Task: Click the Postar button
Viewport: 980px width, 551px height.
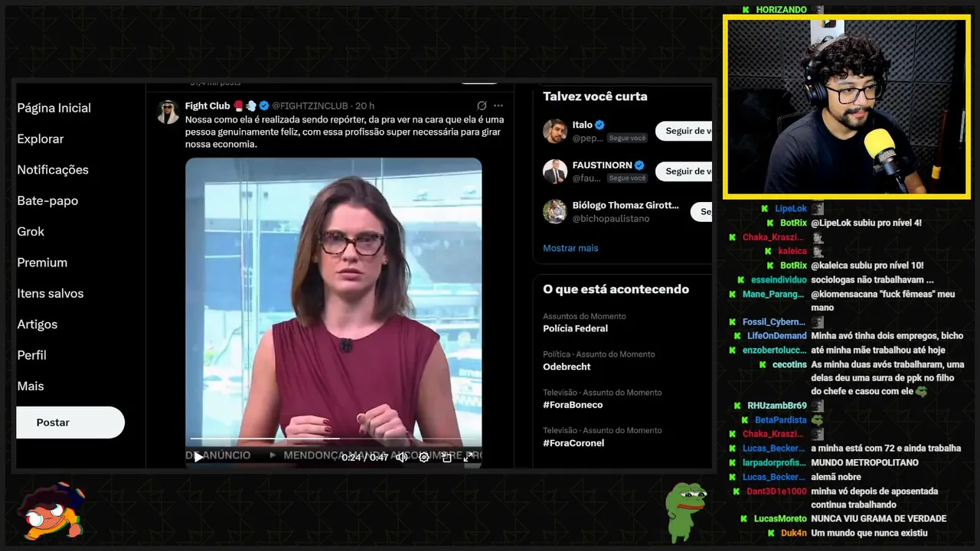Action: tap(70, 422)
